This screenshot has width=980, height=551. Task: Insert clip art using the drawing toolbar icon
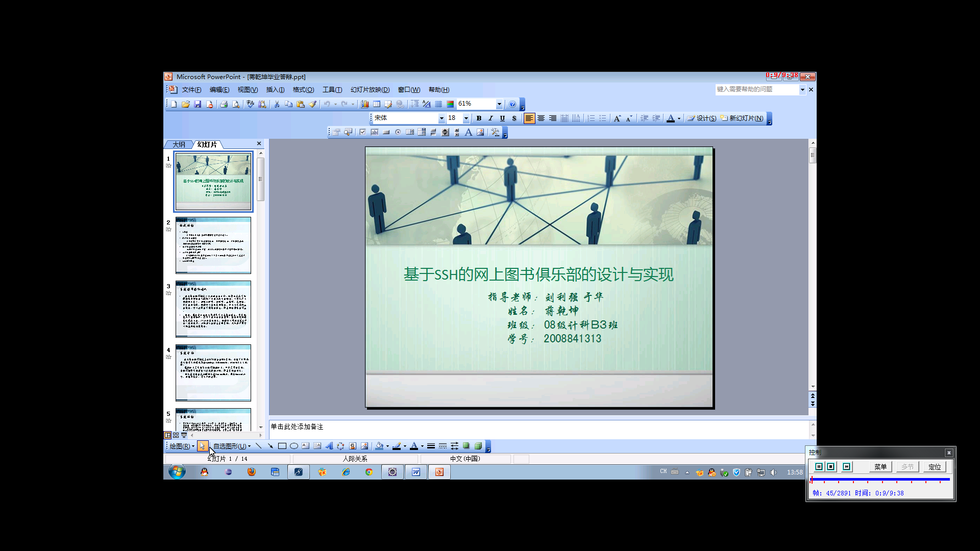(x=353, y=446)
